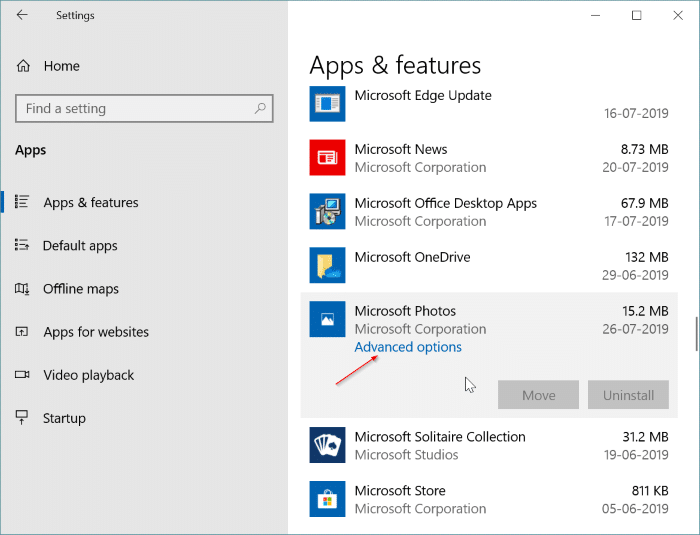This screenshot has width=700, height=535.
Task: Open Advanced options for Microsoft Photos
Action: (x=408, y=347)
